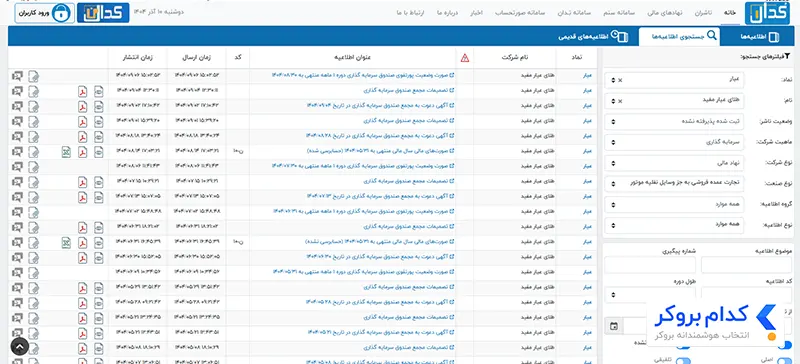The height and width of the screenshot is (364, 800).
Task: Click the red warning triangle column header
Action: click(x=464, y=58)
